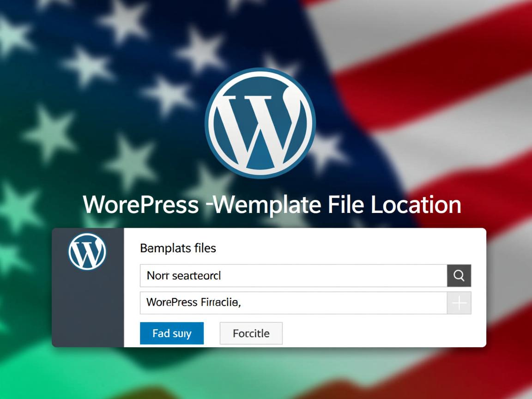The width and height of the screenshot is (532, 399).
Task: Click the word WorePress in the headline
Action: click(x=141, y=205)
